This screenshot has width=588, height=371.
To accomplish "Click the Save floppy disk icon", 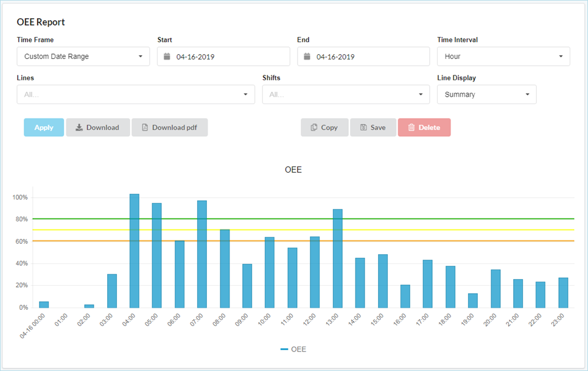I will (363, 128).
